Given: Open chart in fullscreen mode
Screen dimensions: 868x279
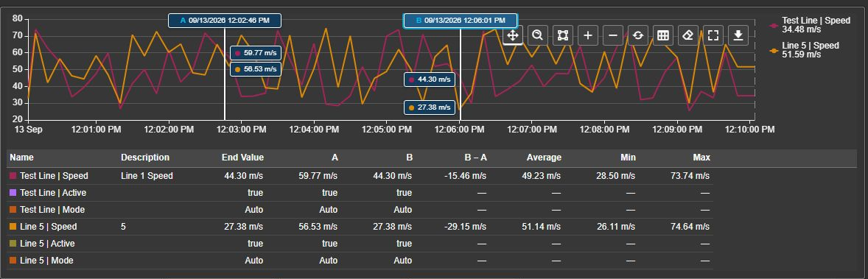Looking at the screenshot, I should pyautogui.click(x=713, y=35).
